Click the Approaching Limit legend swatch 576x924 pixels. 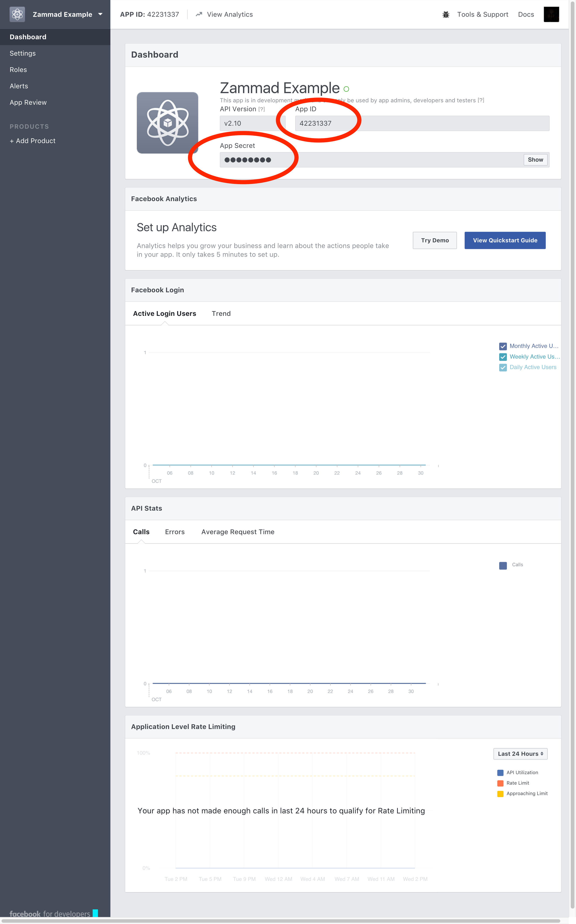tap(500, 794)
